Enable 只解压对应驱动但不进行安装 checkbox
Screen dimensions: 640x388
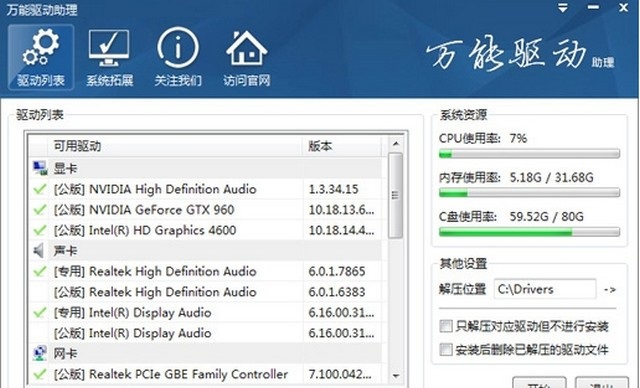tap(446, 326)
